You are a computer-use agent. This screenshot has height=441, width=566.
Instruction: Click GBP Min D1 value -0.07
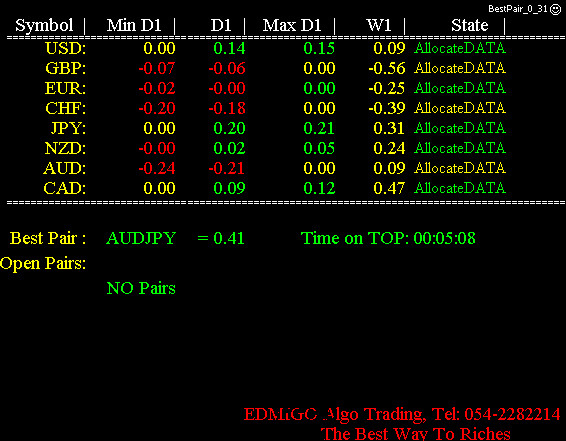(157, 68)
